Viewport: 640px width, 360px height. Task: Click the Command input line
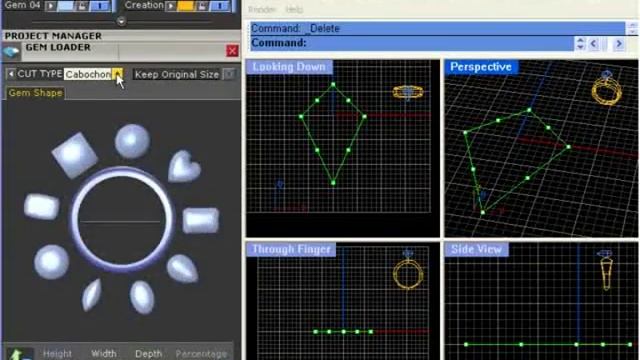[x=411, y=43]
